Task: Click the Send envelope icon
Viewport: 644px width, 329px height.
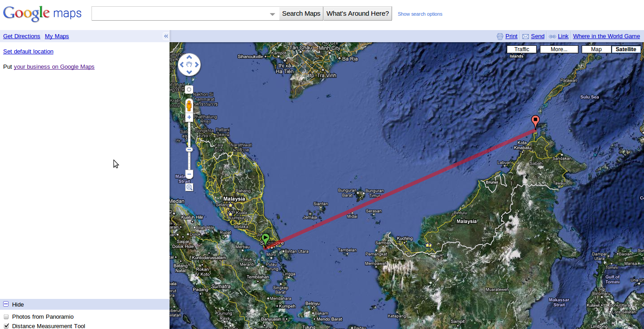Action: (x=526, y=36)
